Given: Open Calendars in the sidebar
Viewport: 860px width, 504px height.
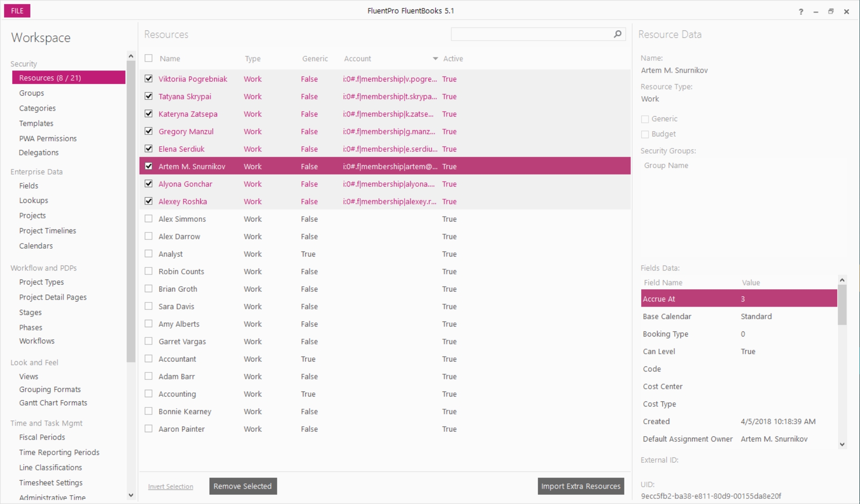Looking at the screenshot, I should coord(36,246).
